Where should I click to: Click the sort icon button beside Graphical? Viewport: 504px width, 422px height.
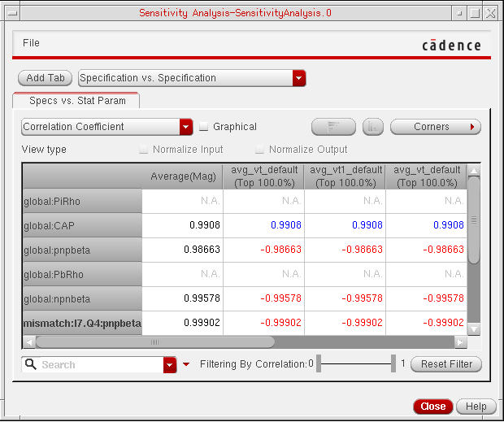333,127
